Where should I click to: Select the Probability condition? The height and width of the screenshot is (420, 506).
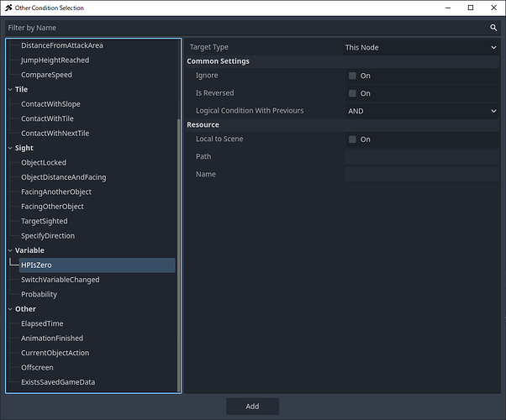pos(39,295)
